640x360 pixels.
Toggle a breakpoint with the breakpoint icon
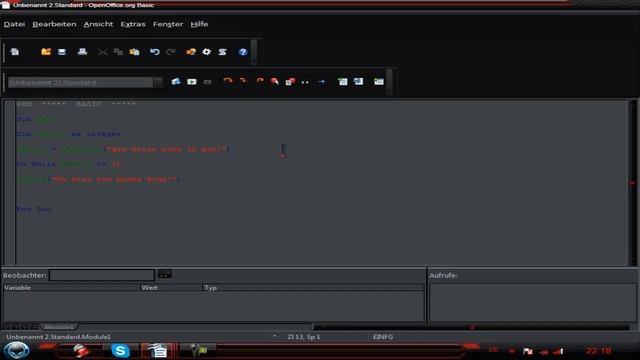click(x=275, y=82)
